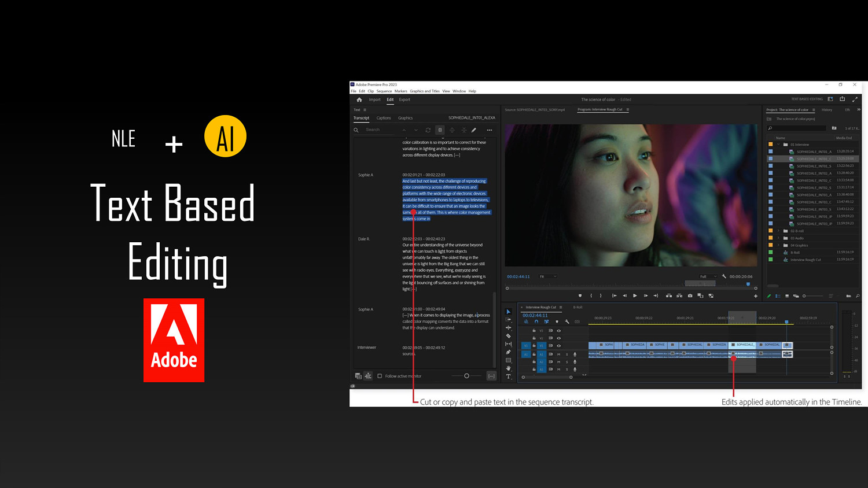Click Program monitor button editor plus icon

tap(755, 296)
